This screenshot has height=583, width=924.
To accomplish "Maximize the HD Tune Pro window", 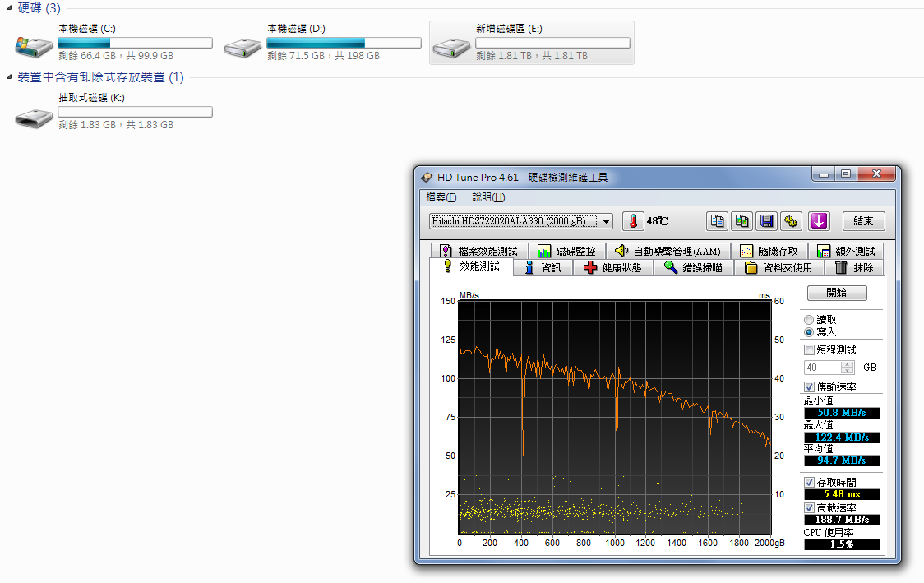I will [x=846, y=174].
